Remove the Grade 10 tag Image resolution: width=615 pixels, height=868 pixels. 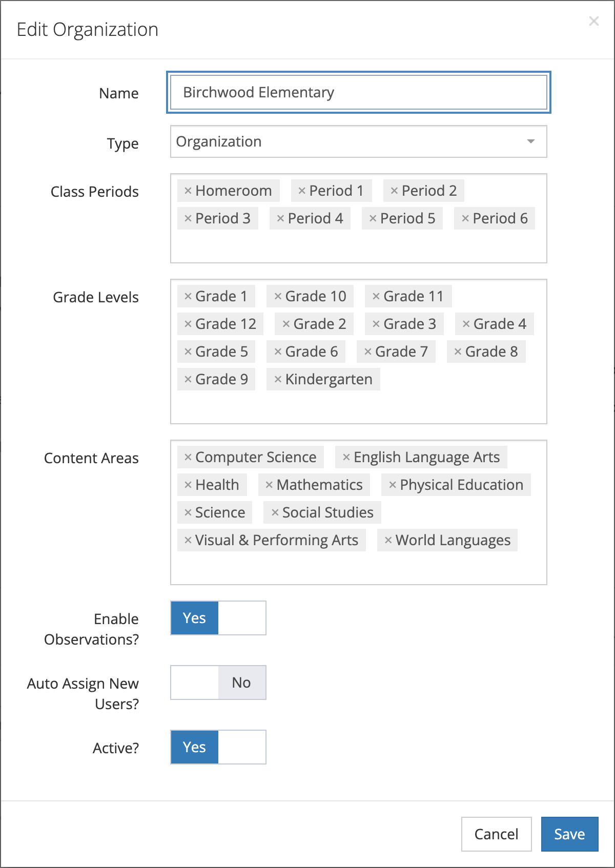click(278, 297)
